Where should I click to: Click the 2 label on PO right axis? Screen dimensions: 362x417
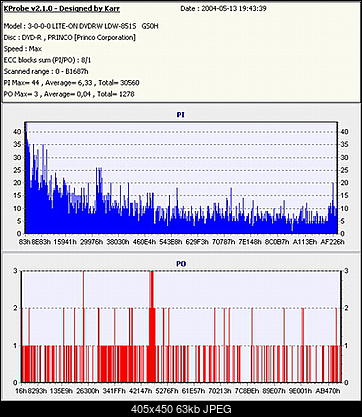(x=346, y=308)
